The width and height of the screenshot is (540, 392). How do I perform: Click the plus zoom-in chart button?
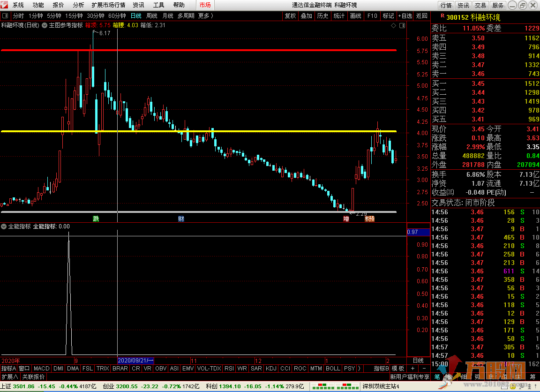click(412, 368)
